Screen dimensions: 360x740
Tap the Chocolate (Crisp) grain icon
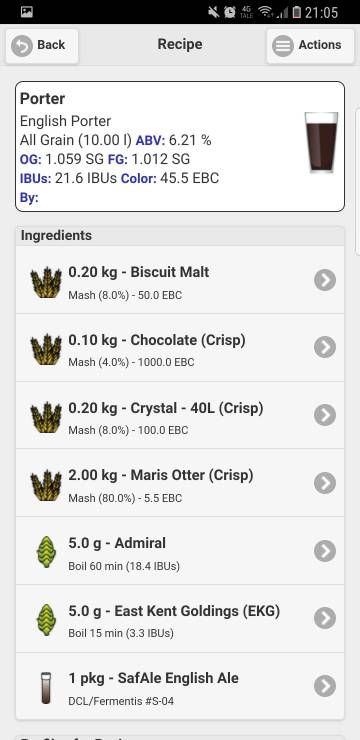click(x=46, y=349)
